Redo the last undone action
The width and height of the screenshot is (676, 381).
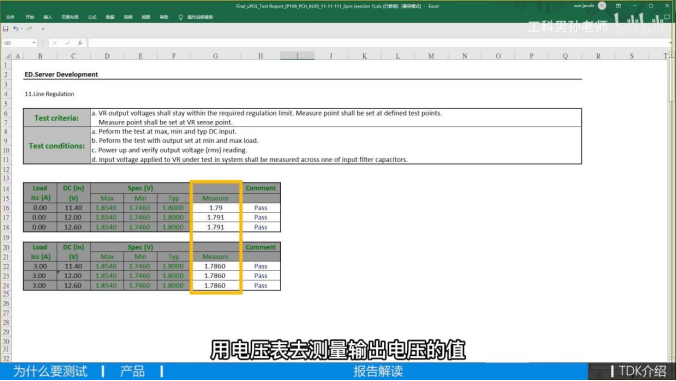tap(29, 29)
